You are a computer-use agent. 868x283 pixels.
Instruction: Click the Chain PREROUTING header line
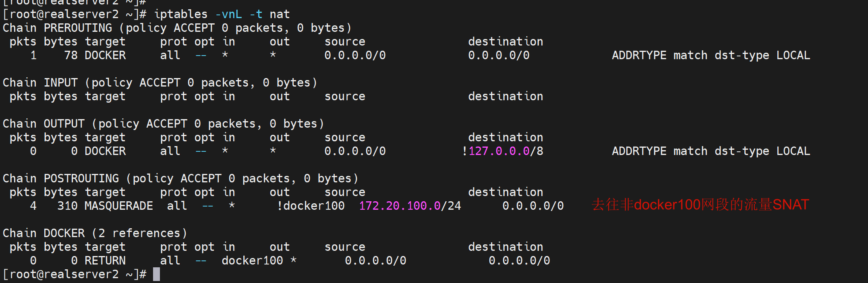(177, 28)
